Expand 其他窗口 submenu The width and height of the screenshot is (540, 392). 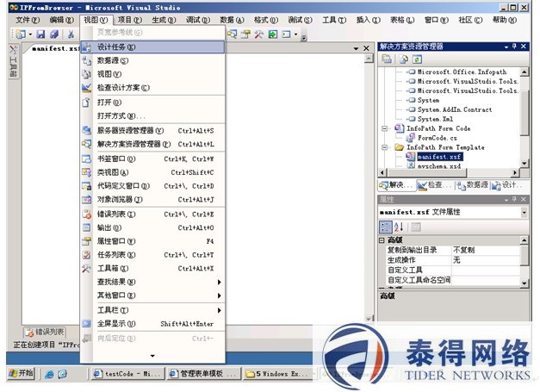[x=152, y=296]
